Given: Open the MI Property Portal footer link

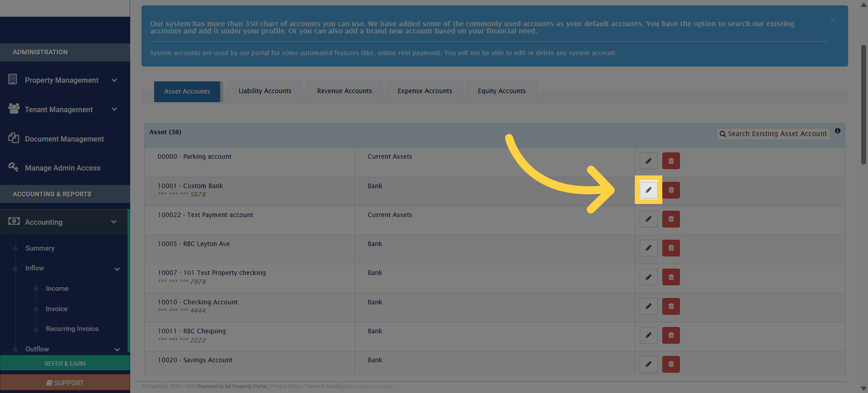Looking at the screenshot, I should click(x=232, y=387).
